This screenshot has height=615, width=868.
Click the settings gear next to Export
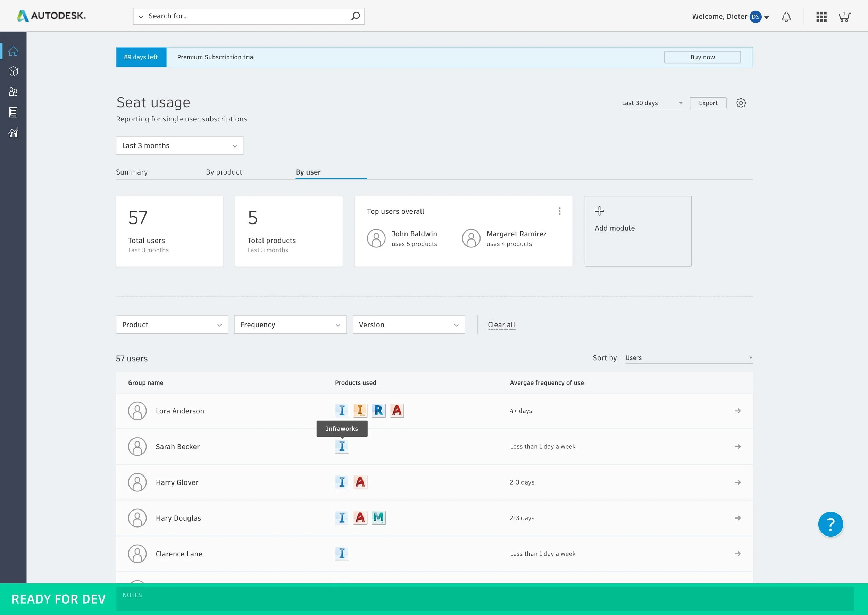[740, 103]
